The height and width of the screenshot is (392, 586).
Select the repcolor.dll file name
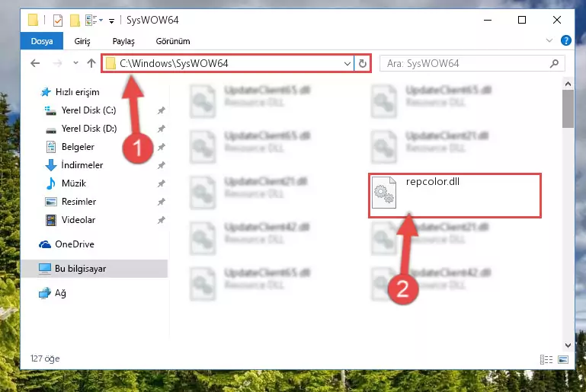point(432,182)
